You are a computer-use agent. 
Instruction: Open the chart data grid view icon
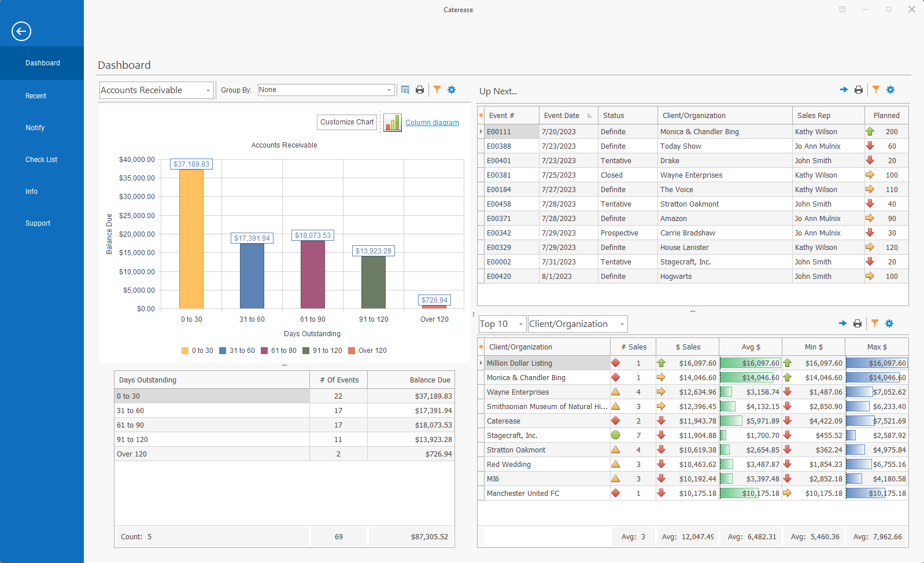pyautogui.click(x=405, y=90)
